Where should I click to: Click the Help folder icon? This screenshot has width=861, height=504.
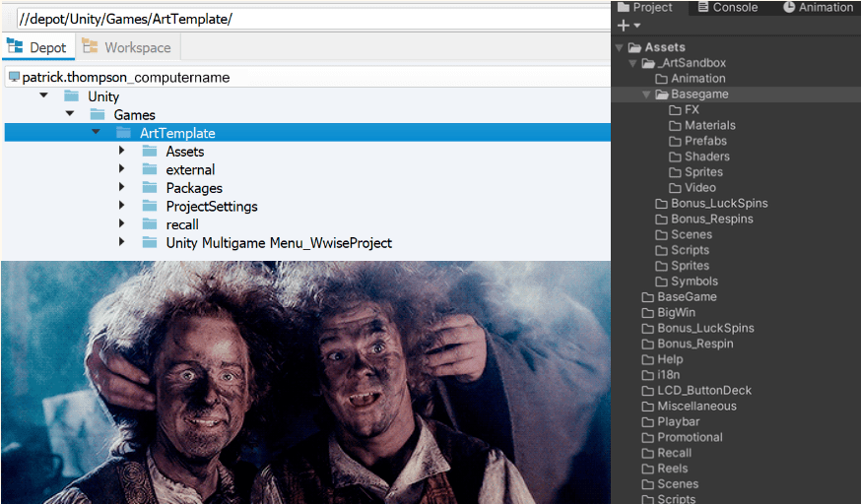648,359
